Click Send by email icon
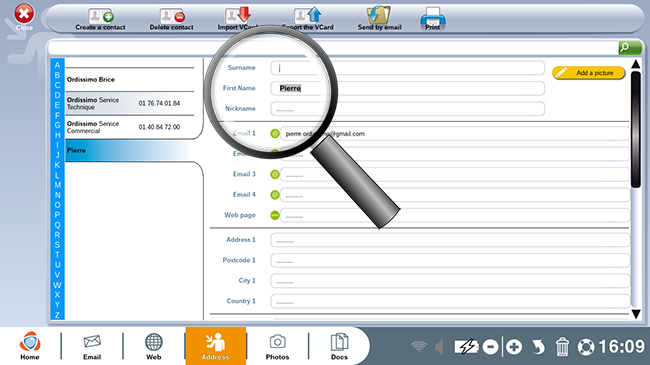The height and width of the screenshot is (365, 650). point(379,15)
